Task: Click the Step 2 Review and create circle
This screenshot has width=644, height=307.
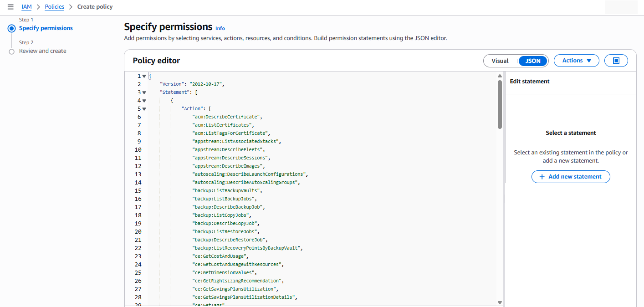Action: coord(12,51)
